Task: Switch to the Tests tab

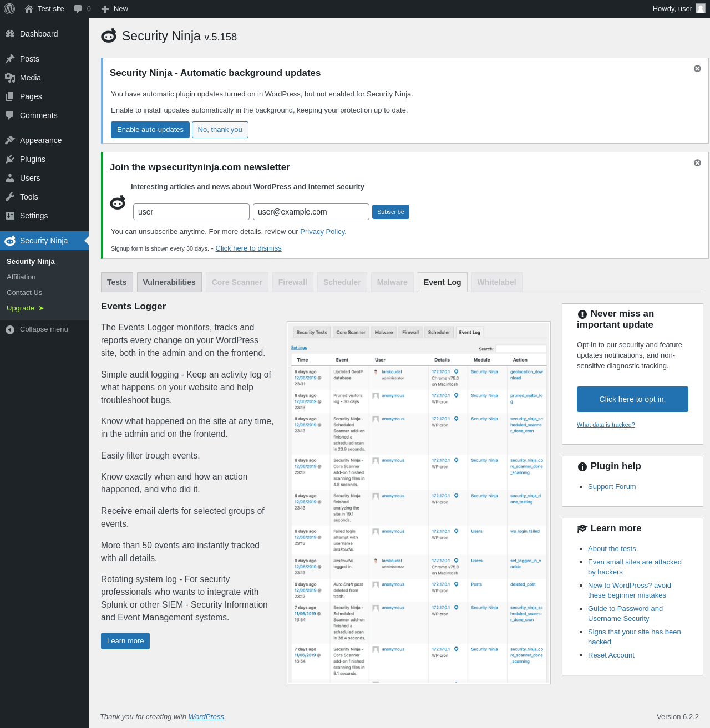Action: pyautogui.click(x=117, y=282)
